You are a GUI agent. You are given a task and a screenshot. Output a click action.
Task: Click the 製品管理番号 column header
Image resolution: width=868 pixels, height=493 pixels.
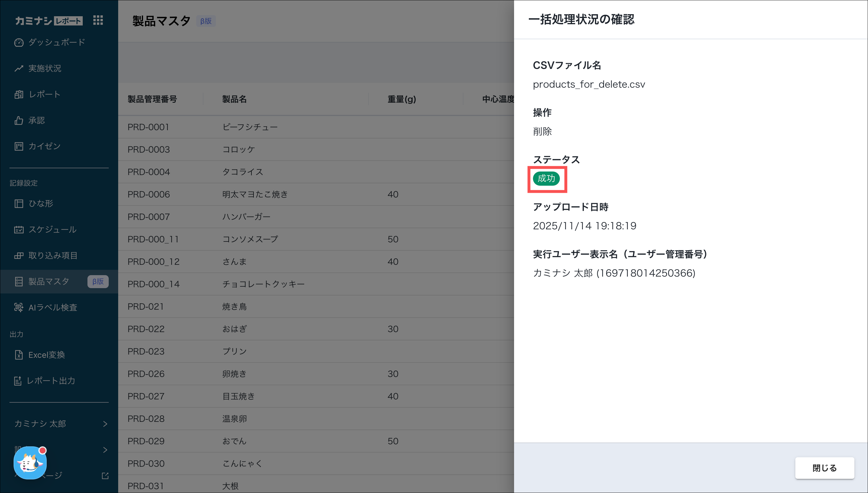[152, 99]
